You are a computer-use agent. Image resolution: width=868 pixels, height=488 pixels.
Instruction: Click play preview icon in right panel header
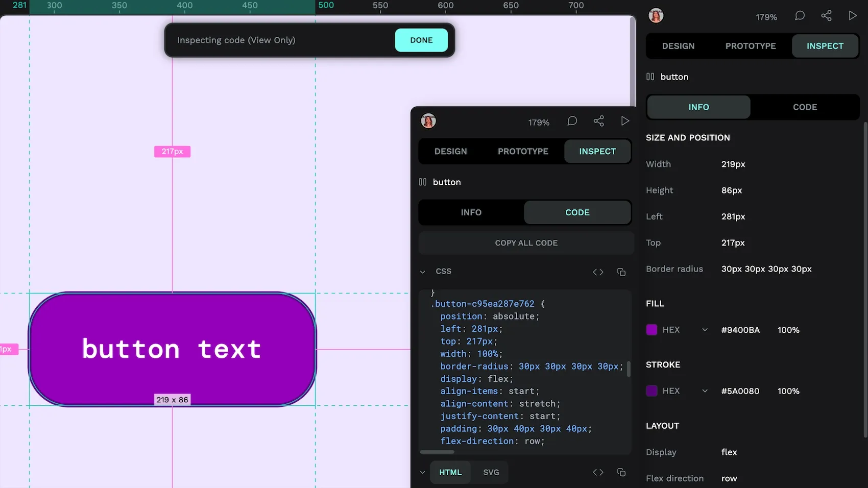(x=852, y=16)
